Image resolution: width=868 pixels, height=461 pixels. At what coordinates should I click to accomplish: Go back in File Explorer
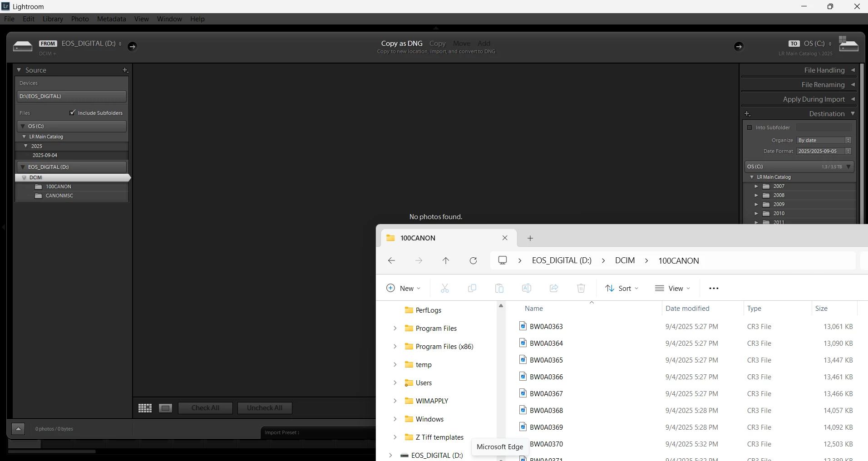(391, 260)
